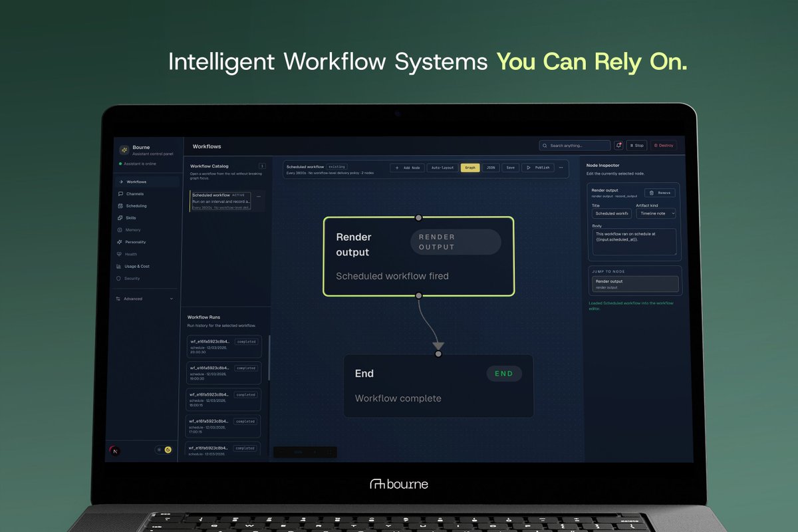The width and height of the screenshot is (798, 532).
Task: Switch to Graph view tab
Action: pos(470,168)
